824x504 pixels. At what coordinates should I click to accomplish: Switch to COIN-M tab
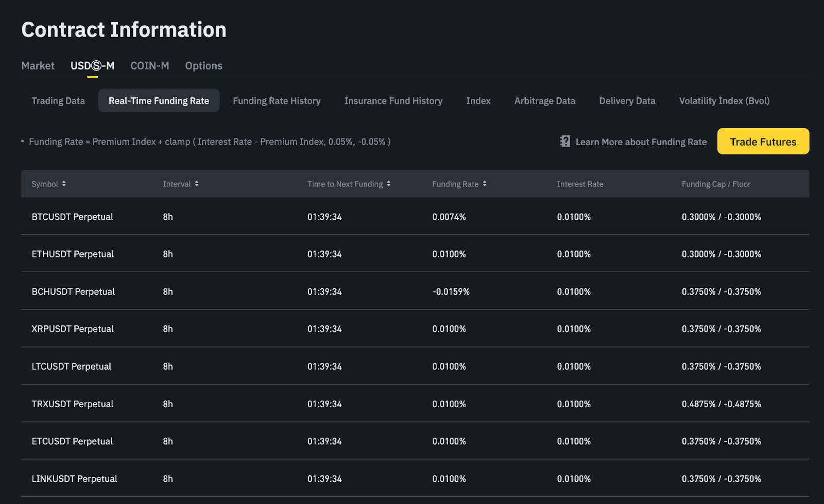(149, 66)
